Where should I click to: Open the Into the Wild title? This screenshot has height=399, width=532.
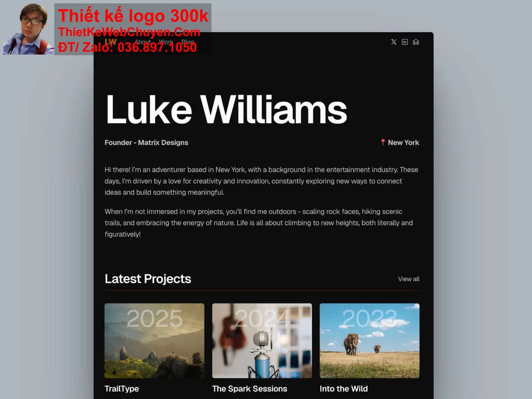coord(343,389)
